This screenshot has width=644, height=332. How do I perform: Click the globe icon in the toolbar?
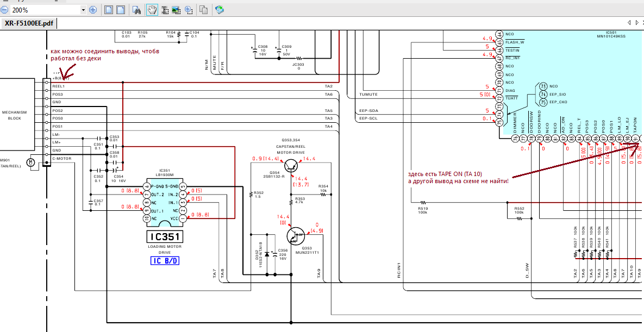point(219,10)
